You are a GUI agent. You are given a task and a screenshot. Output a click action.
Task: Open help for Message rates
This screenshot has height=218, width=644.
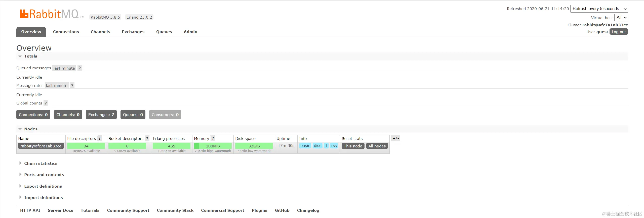(72, 86)
